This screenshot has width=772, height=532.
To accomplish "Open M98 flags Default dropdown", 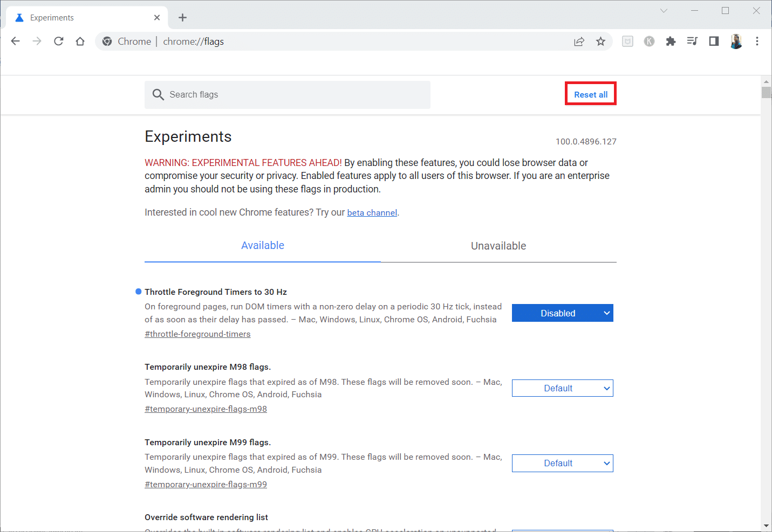I will 562,388.
